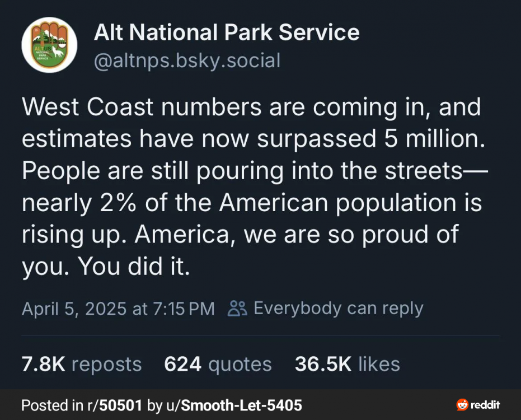Click the 36.5K like count number
Viewport: 521px width, 420px height.
coord(323,364)
